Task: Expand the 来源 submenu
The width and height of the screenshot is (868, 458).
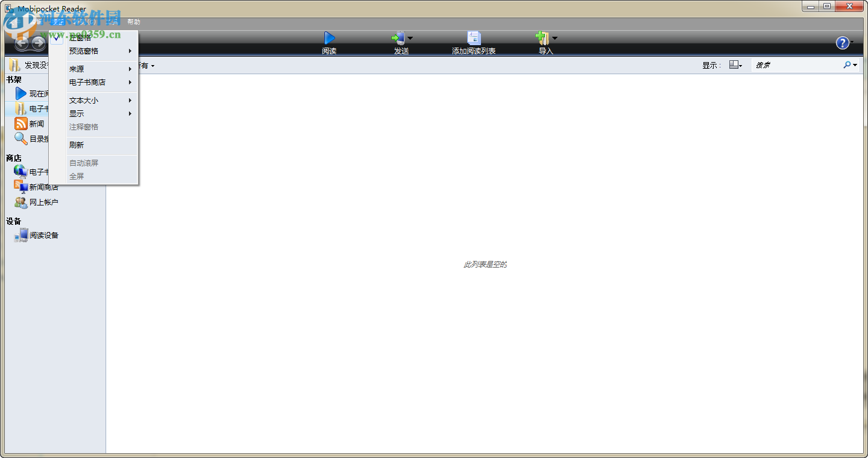Action: 94,69
